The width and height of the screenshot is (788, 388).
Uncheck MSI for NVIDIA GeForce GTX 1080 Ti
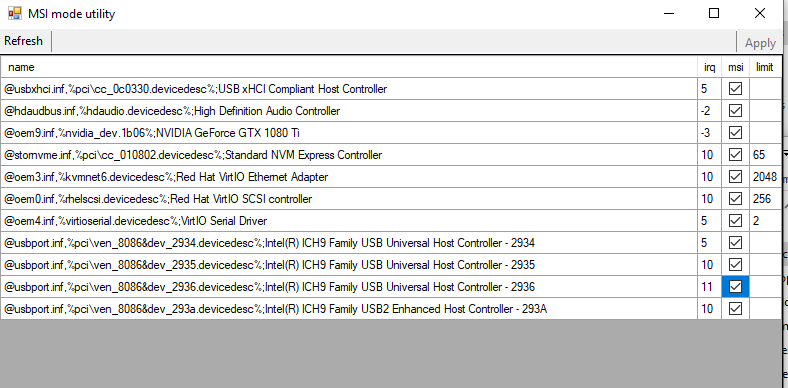tap(735, 133)
